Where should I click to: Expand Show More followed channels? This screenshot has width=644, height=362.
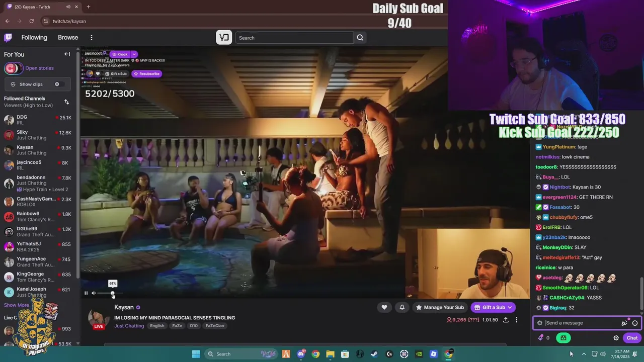pyautogui.click(x=17, y=305)
